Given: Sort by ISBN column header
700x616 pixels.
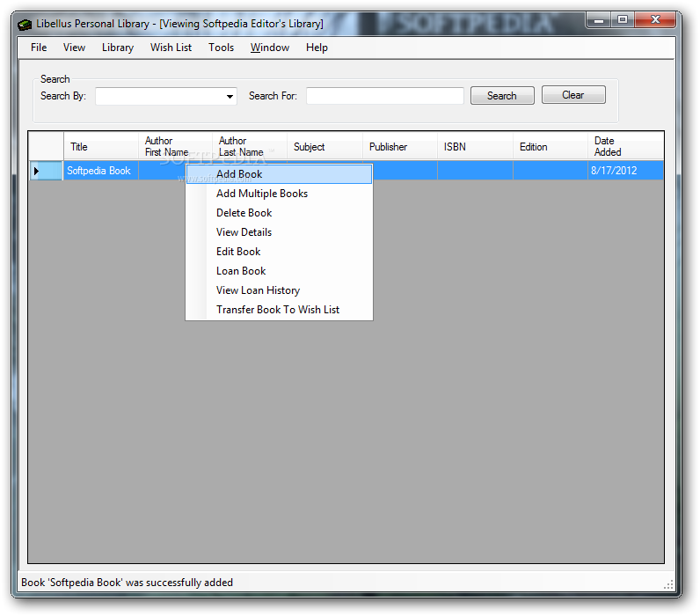Looking at the screenshot, I should coord(476,146).
